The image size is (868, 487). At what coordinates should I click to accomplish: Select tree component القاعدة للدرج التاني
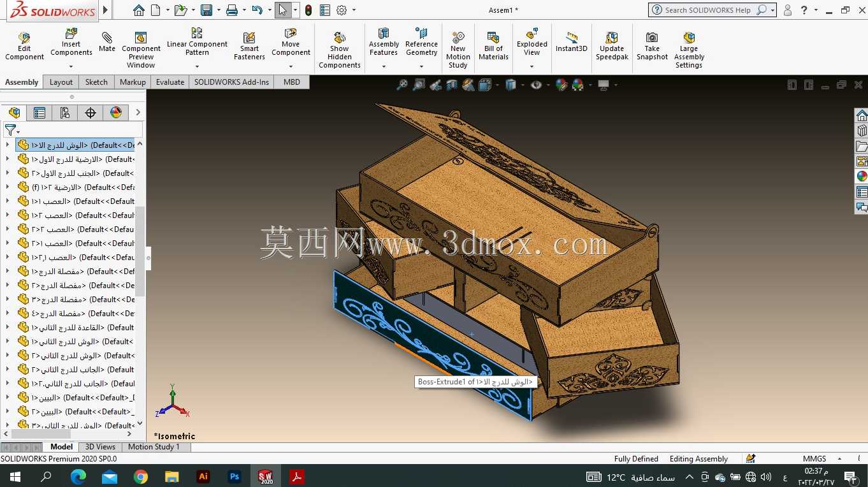(76, 328)
